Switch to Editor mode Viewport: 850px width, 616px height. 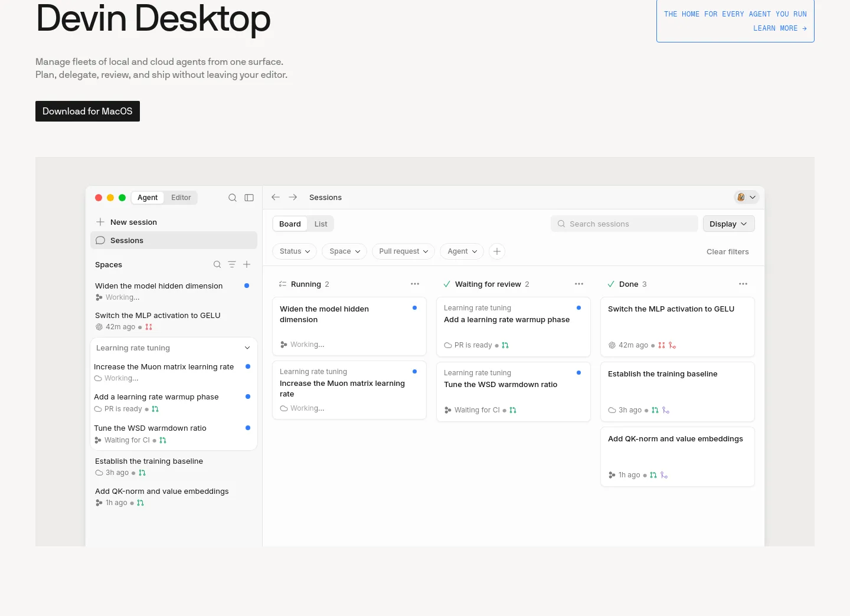tap(181, 198)
